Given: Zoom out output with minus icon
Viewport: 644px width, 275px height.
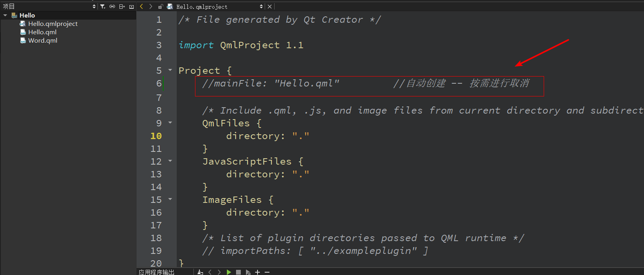Looking at the screenshot, I should tap(267, 272).
